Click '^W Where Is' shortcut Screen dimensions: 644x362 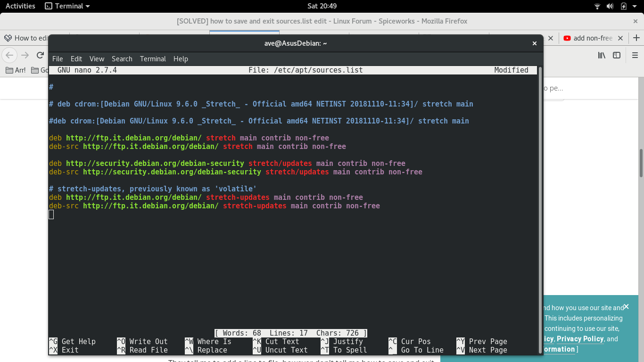click(208, 341)
